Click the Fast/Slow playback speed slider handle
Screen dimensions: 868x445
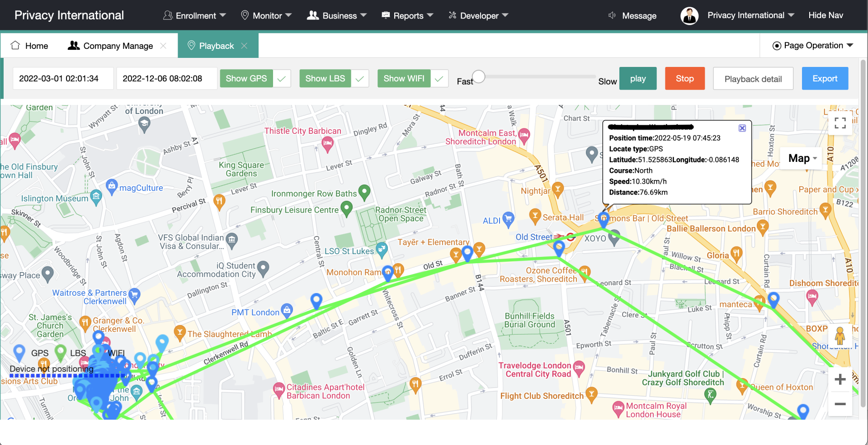click(478, 77)
